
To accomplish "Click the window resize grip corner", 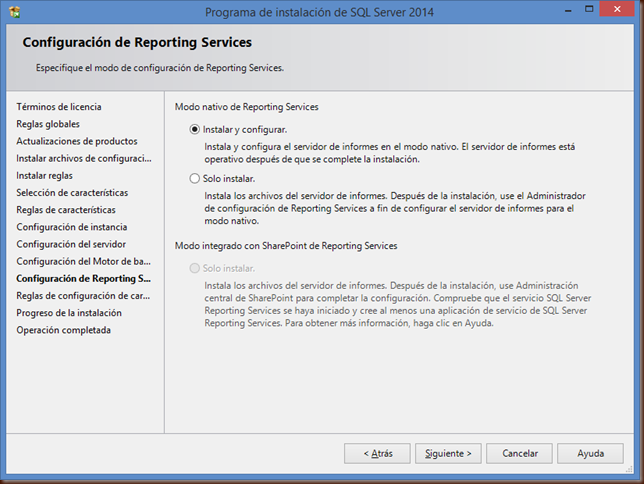I will 629,469.
